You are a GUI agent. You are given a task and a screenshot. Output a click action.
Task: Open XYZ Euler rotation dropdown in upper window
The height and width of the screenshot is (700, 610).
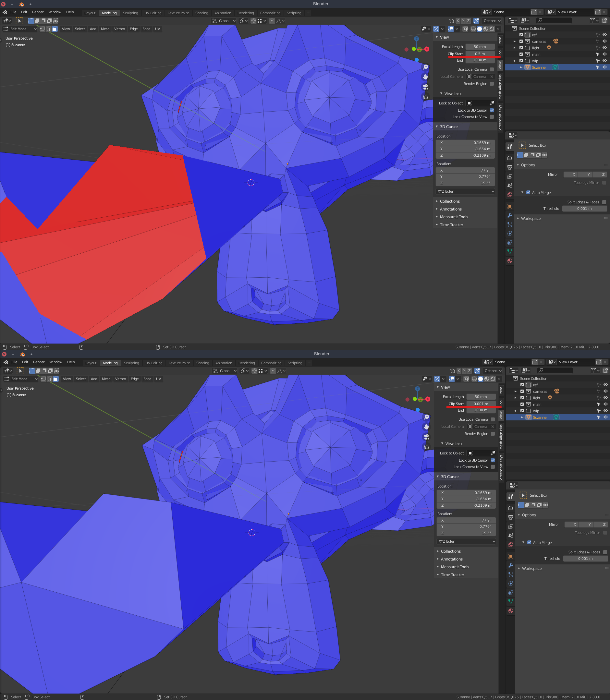(465, 191)
